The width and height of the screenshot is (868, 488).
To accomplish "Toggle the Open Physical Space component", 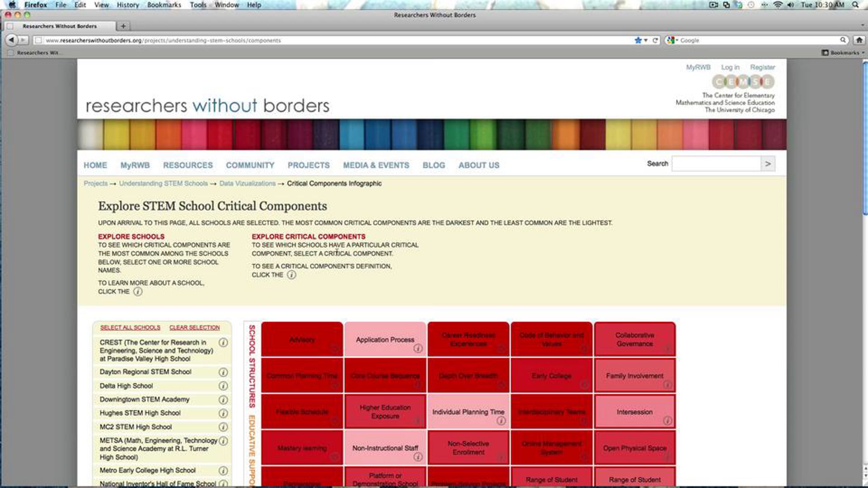I will [x=635, y=448].
